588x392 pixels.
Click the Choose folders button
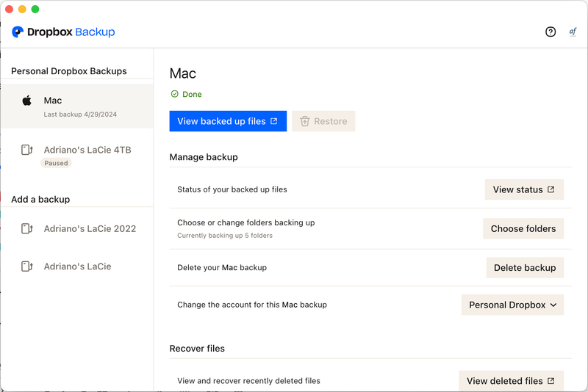523,228
